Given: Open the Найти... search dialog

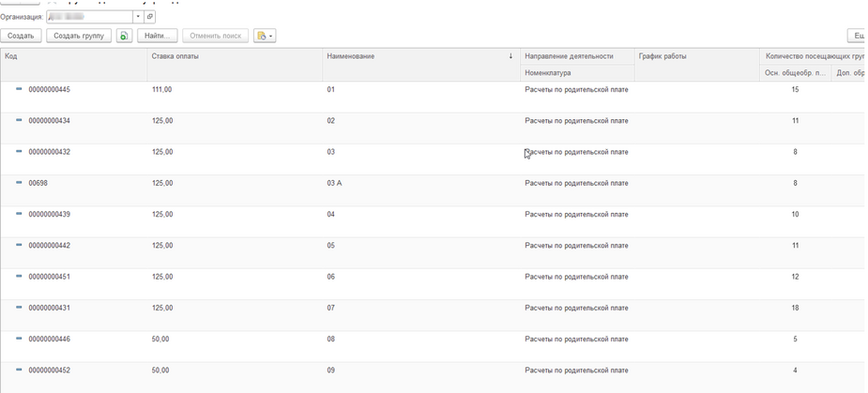Looking at the screenshot, I should coord(157,36).
